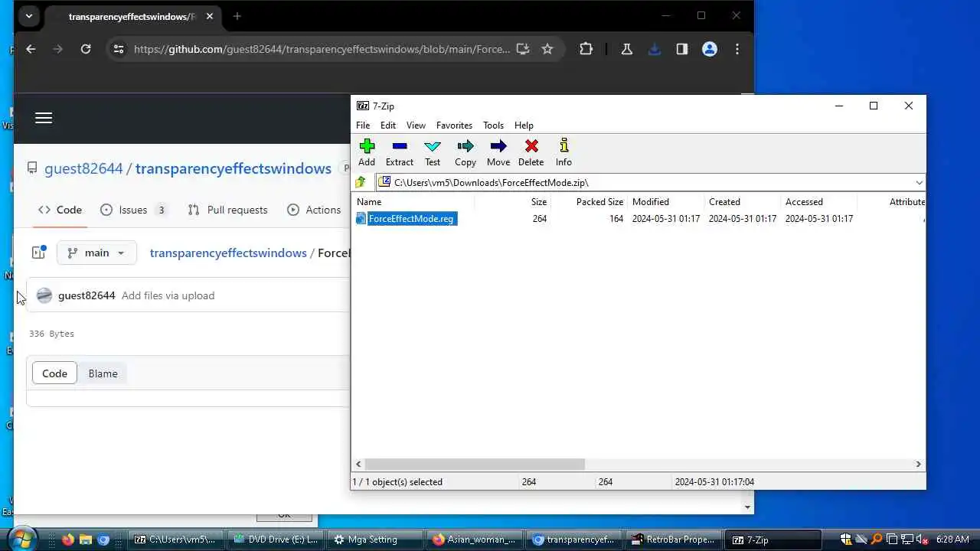Click the Info toolbar icon in 7-Zip
The width and height of the screenshot is (980, 551).
[563, 152]
